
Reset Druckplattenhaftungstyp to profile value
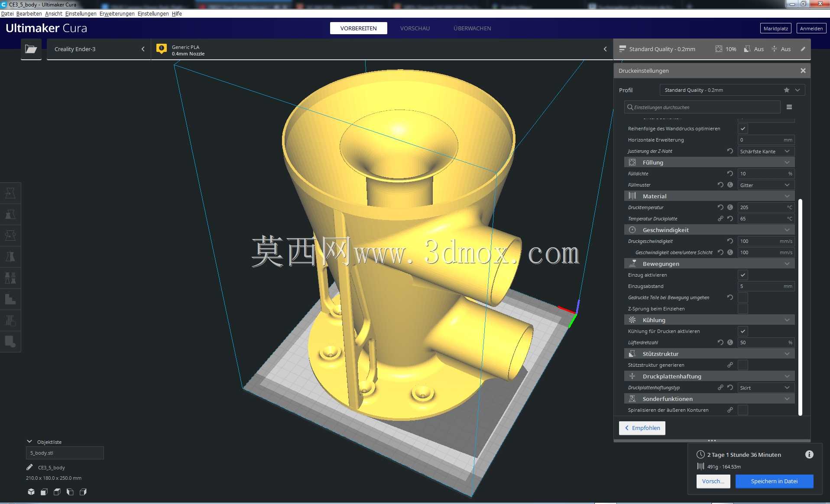(730, 388)
